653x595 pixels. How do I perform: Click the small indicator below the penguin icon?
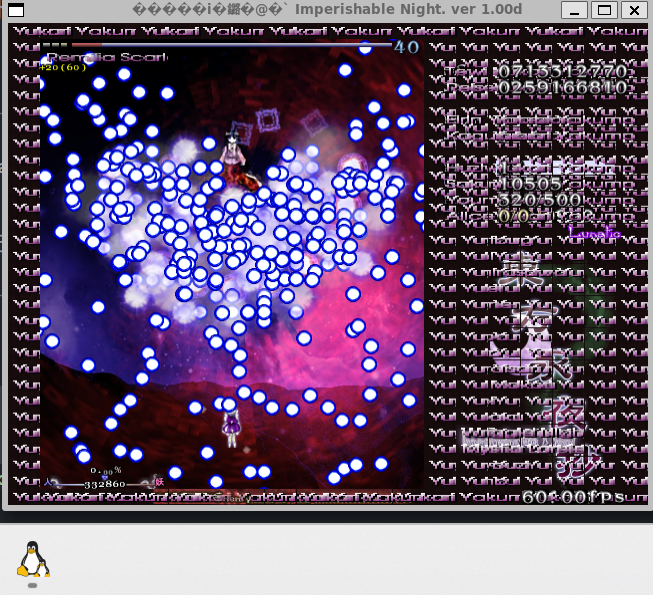[32, 585]
